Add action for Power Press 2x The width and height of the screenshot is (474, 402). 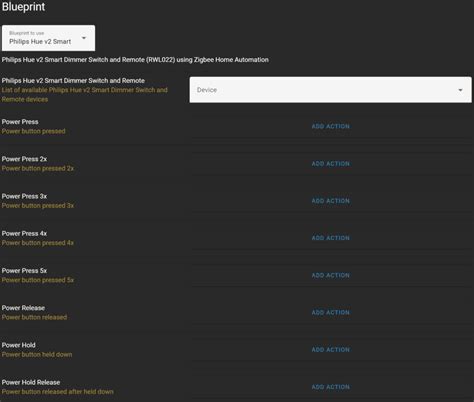(331, 164)
